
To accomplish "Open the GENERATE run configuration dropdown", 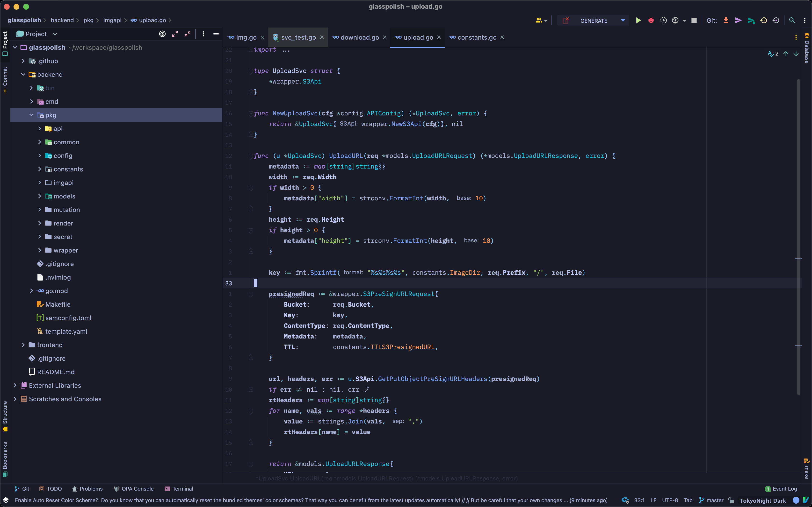I will 594,21.
